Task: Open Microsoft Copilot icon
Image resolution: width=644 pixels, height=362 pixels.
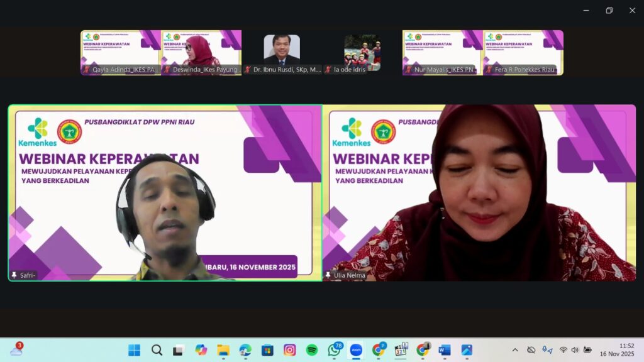Action: (x=201, y=350)
